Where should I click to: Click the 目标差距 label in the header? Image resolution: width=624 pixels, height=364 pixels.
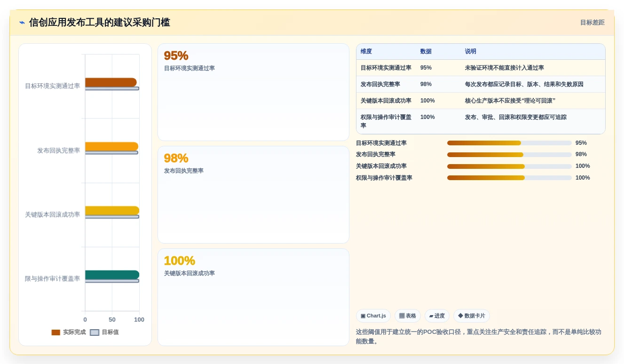[x=592, y=23]
